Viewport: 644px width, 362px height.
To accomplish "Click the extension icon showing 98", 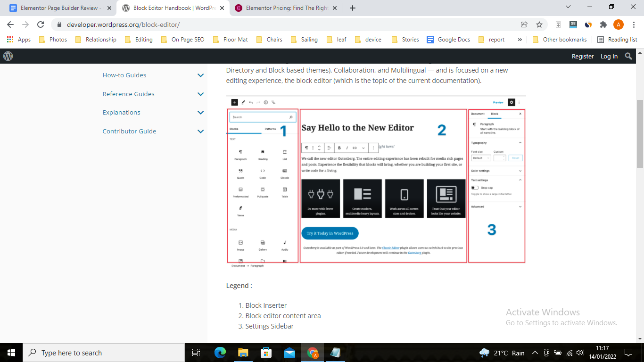I will point(573,25).
